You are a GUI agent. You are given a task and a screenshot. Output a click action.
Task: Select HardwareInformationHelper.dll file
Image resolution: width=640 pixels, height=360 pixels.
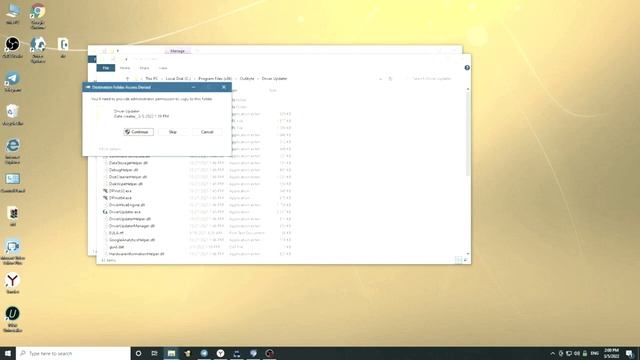(136, 254)
